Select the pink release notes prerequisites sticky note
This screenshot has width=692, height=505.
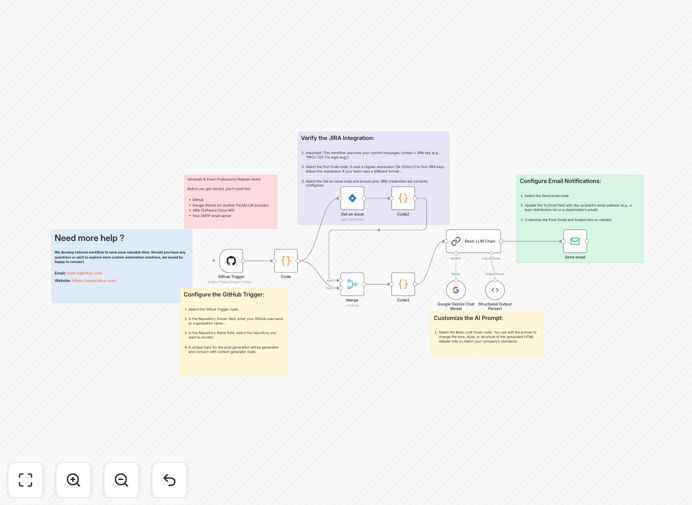(231, 202)
